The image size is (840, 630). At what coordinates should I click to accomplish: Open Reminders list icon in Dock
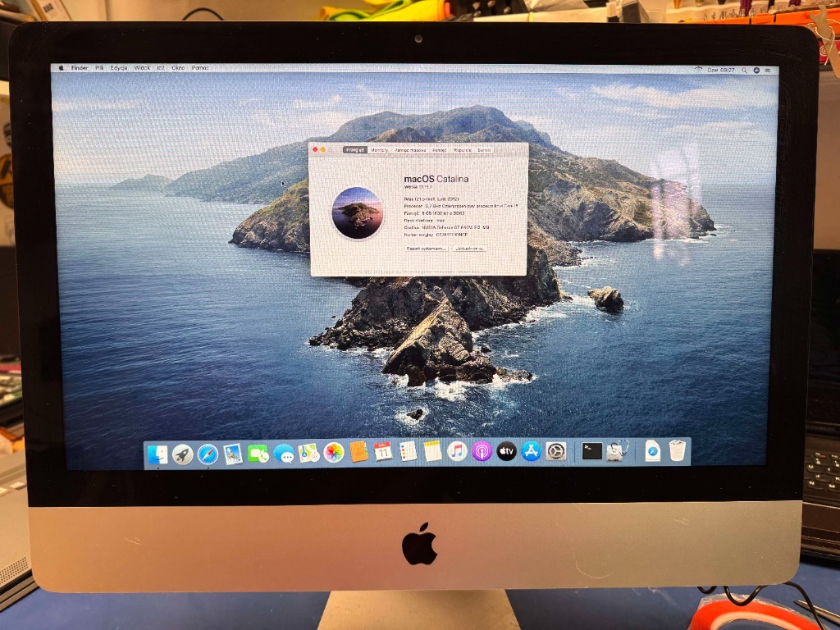click(408, 452)
